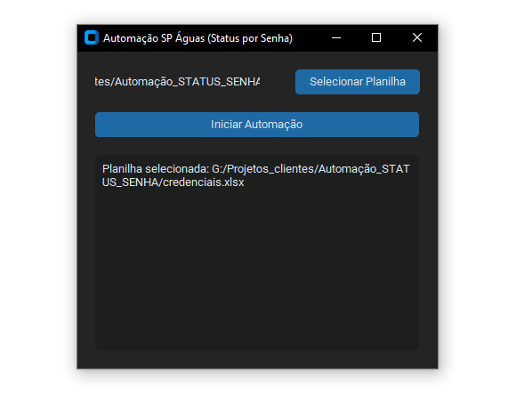
Task: Click the 'Planilha selecionada' log text
Action: pyautogui.click(x=256, y=175)
